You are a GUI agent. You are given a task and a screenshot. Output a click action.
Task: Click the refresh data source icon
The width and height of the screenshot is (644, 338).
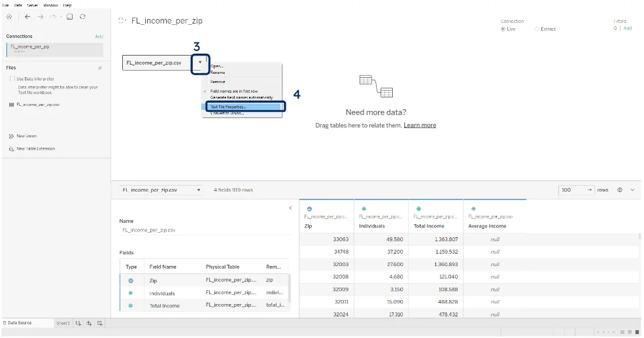point(82,16)
